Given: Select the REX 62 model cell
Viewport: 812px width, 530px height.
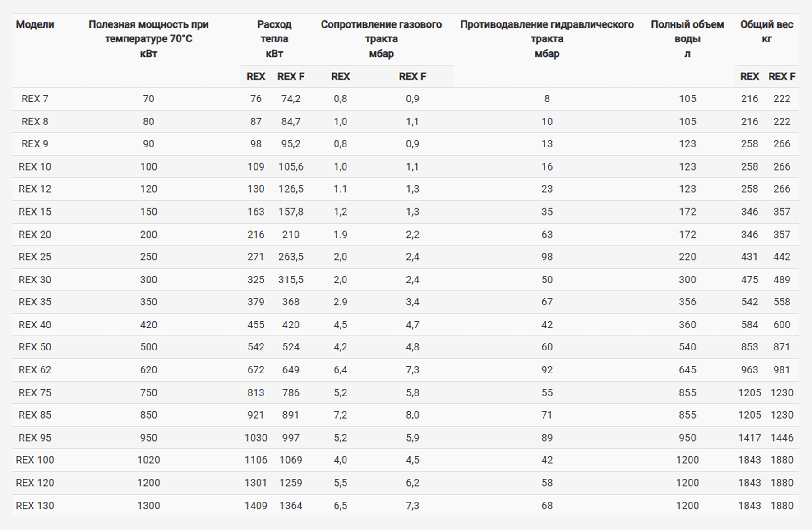Looking at the screenshot, I should click(x=35, y=370).
